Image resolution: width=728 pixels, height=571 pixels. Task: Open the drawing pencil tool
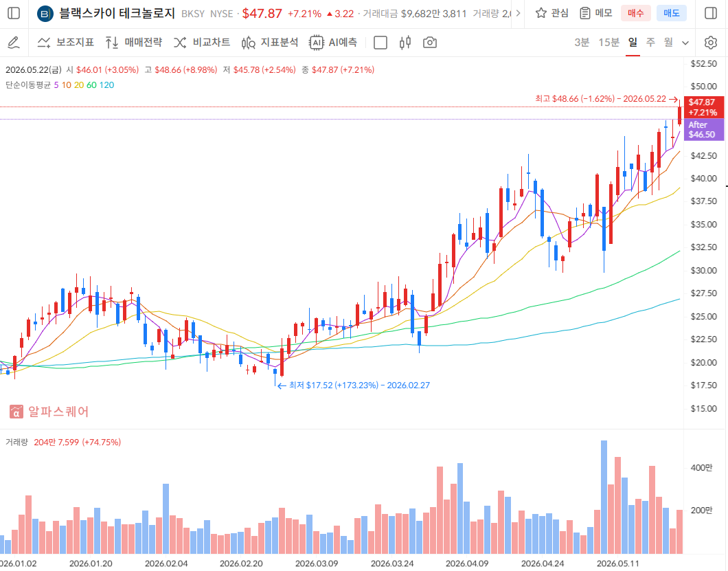(14, 43)
